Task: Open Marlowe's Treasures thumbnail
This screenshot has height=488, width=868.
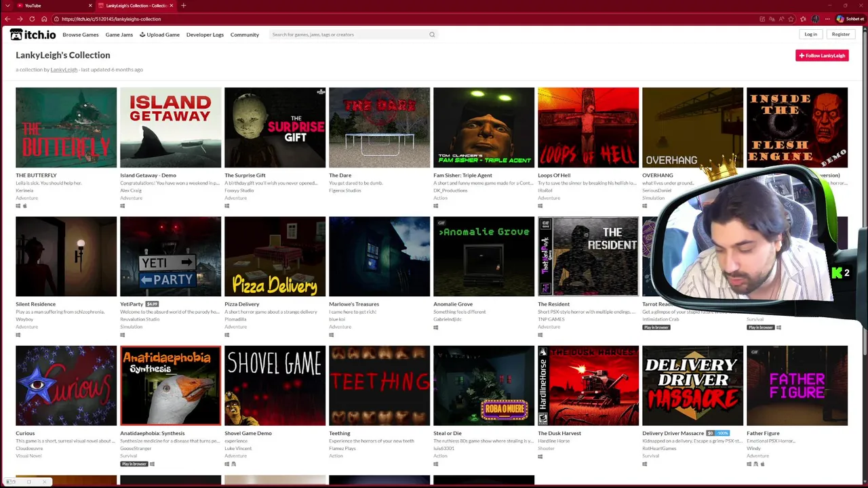Action: tap(380, 257)
